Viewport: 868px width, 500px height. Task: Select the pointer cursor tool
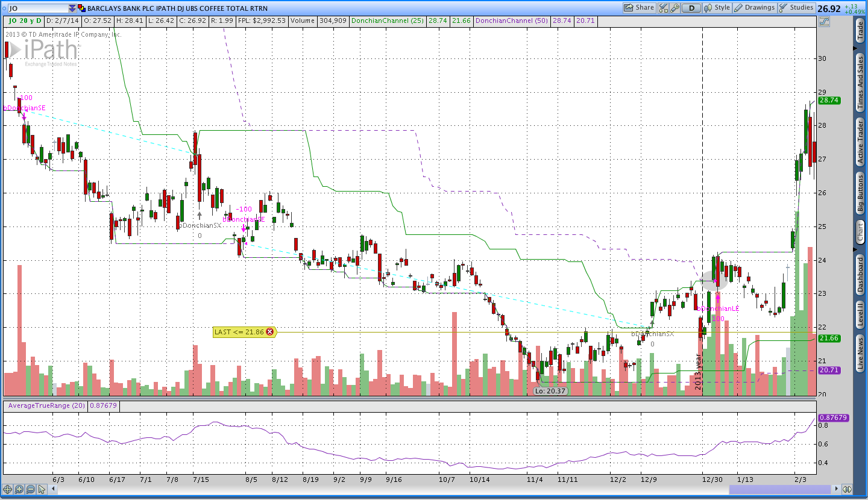coord(40,489)
